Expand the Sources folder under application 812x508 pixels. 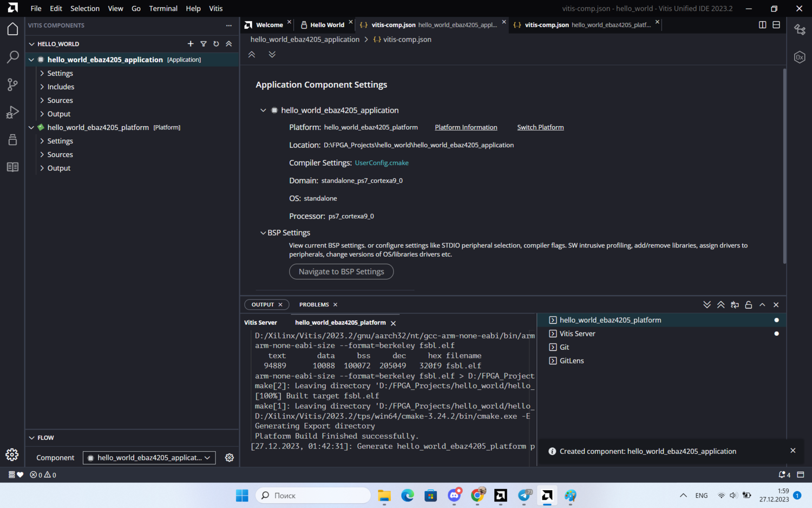60,100
